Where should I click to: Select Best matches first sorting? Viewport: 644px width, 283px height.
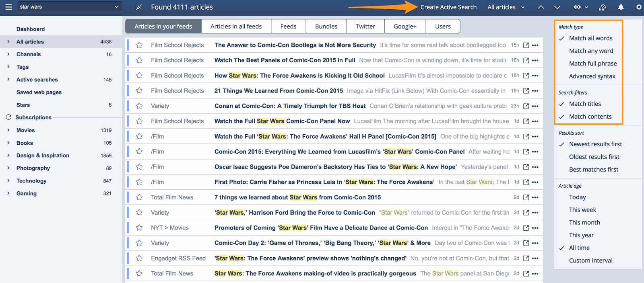click(x=593, y=169)
